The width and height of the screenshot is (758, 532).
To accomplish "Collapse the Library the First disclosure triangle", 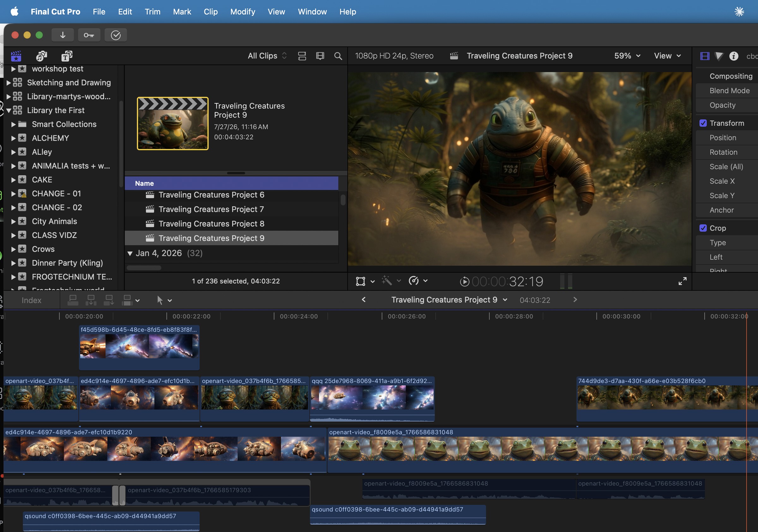I will [x=9, y=110].
